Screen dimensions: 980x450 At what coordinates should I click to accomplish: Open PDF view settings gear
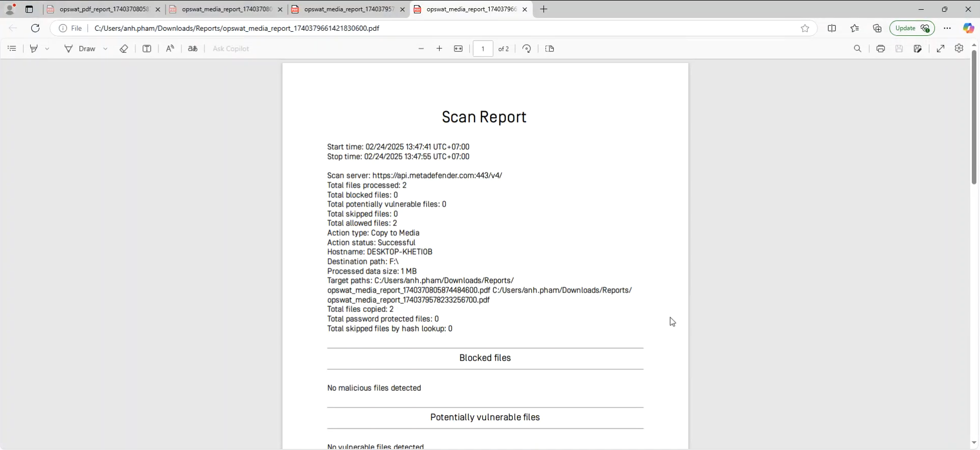pos(959,48)
